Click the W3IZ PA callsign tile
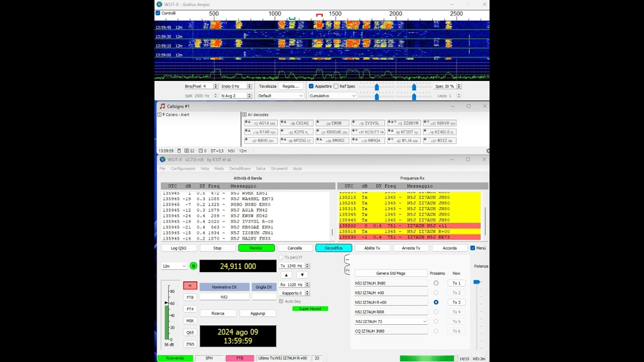The image size is (644, 362). pyautogui.click(x=439, y=141)
